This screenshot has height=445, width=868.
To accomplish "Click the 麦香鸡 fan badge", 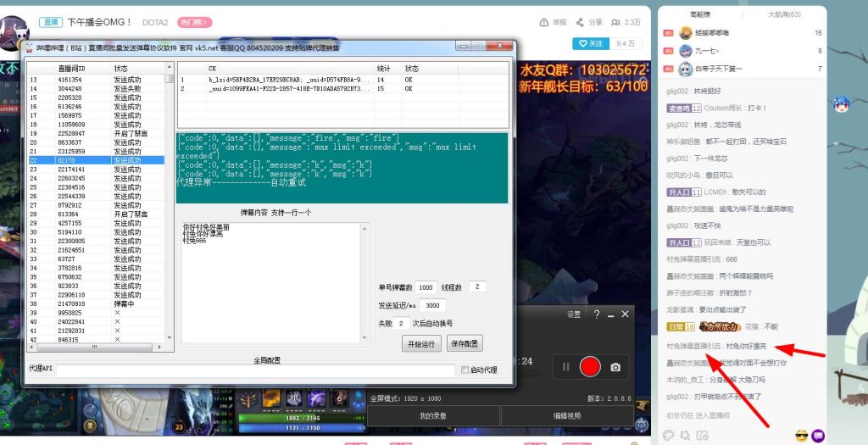I will (x=685, y=108).
